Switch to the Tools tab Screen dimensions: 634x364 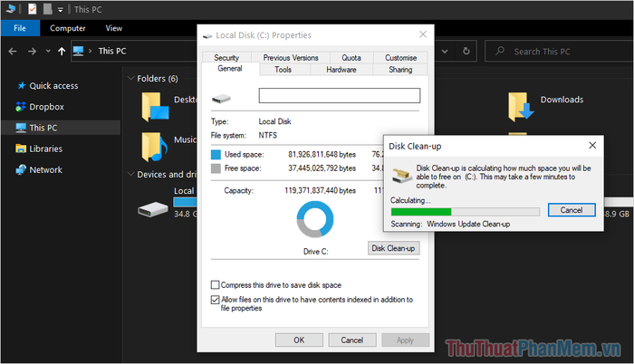pos(283,70)
